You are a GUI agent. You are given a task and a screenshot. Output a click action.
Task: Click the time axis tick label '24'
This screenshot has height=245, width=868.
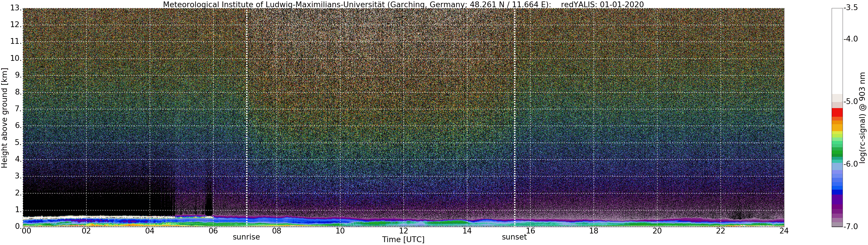click(784, 231)
